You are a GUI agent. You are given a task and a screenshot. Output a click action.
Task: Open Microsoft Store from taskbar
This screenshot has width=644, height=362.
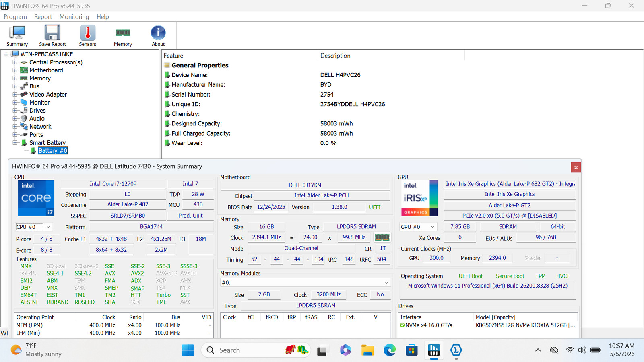(x=411, y=350)
